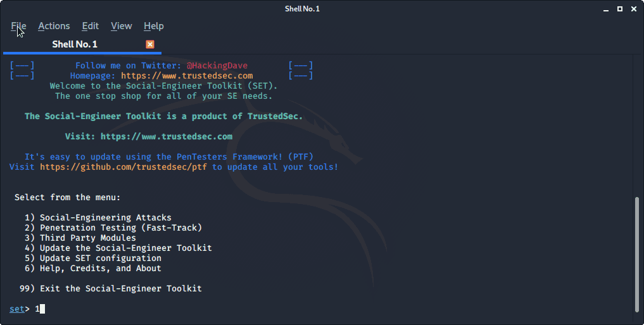Open the File menu
The height and width of the screenshot is (325, 644).
pos(18,26)
